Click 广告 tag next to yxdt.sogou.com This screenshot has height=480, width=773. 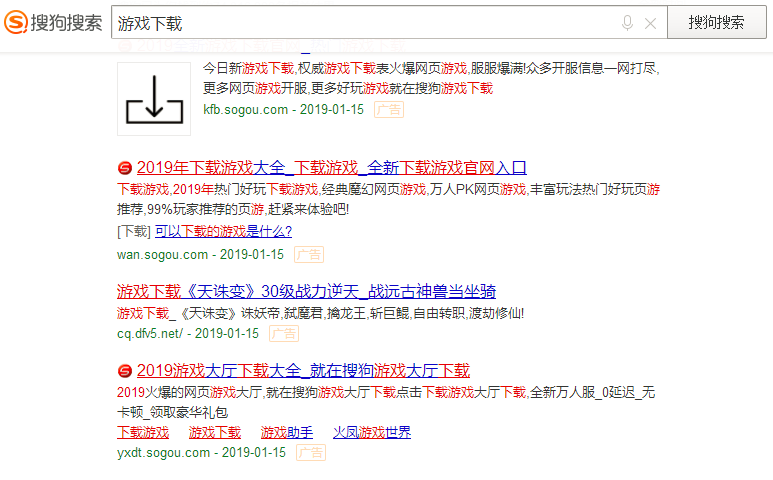pyautogui.click(x=311, y=452)
